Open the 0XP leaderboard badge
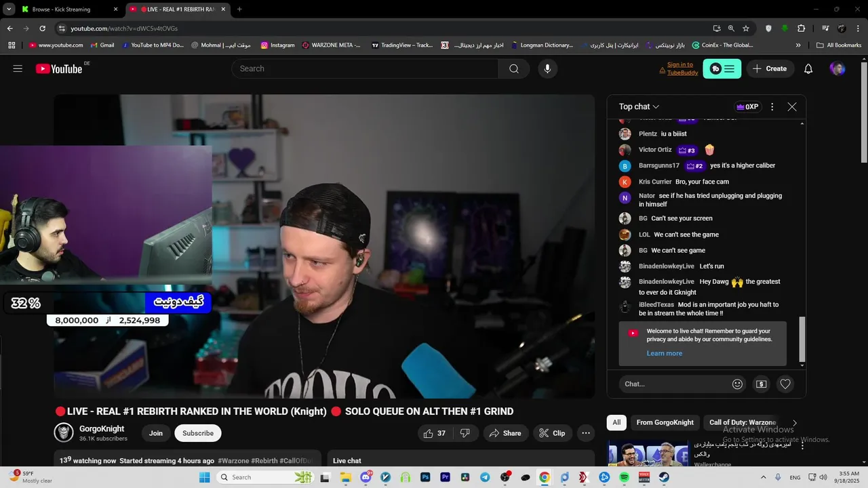 748,106
